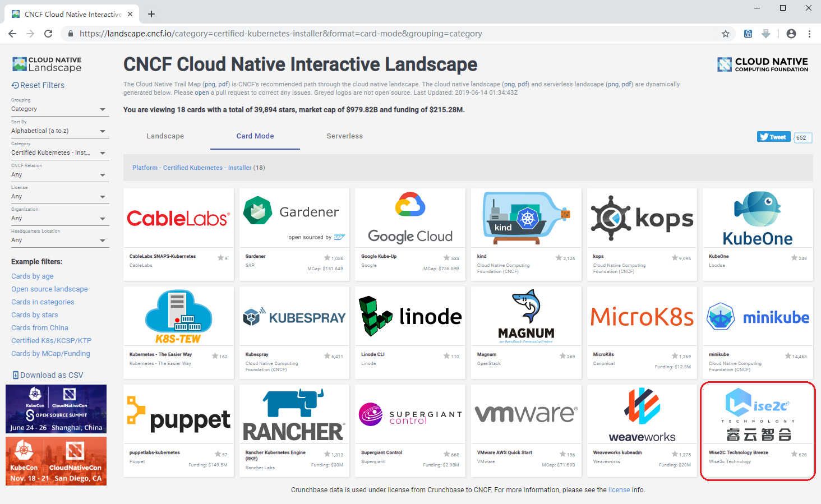Click the Cloud Native Computing Foundation logo
The image size is (821, 504).
[x=763, y=64]
